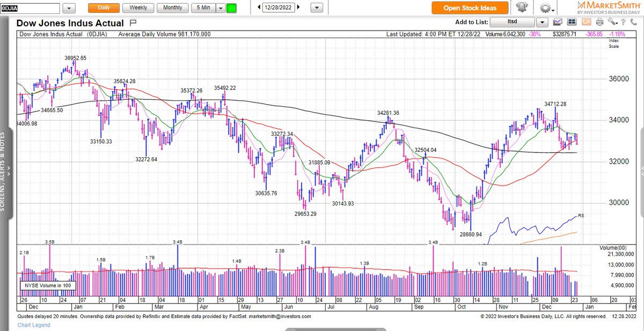Click the 35372.26 price label
The width and height of the screenshot is (644, 331).
pos(192,91)
